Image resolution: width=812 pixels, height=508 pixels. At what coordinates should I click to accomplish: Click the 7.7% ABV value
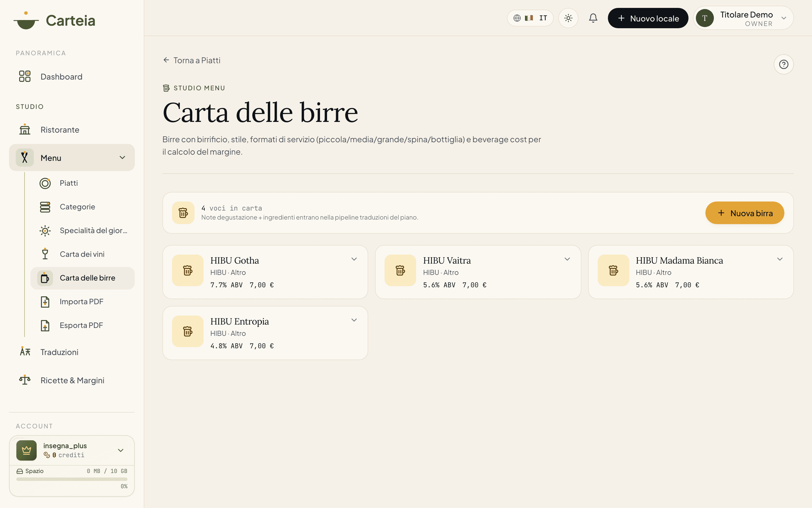click(226, 285)
